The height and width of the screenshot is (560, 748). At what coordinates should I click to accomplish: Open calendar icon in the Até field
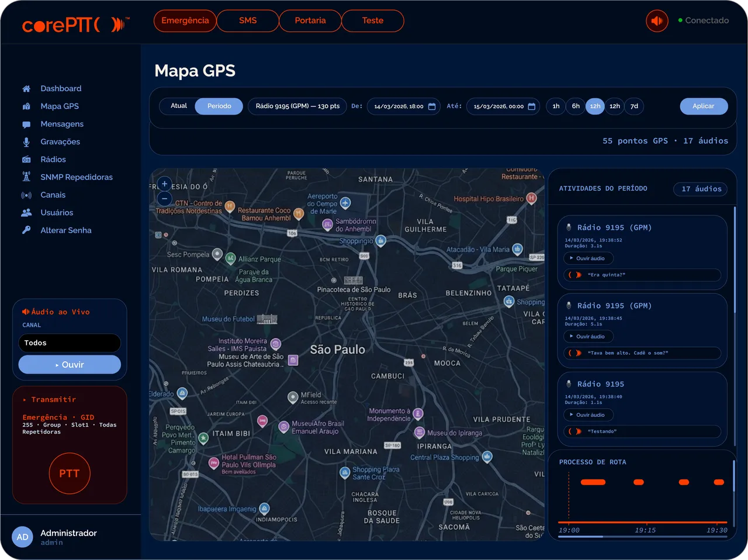tap(531, 106)
